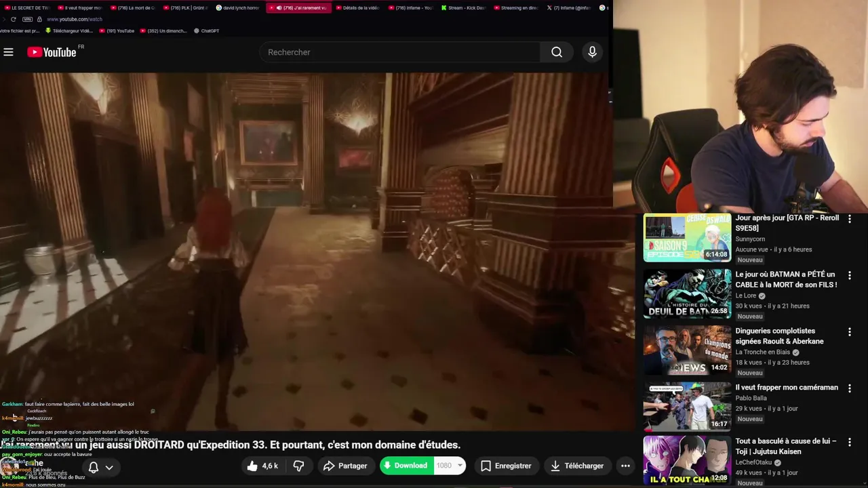Image resolution: width=868 pixels, height=488 pixels.
Task: Switch to the '(716) La mort de' tab
Action: click(133, 8)
